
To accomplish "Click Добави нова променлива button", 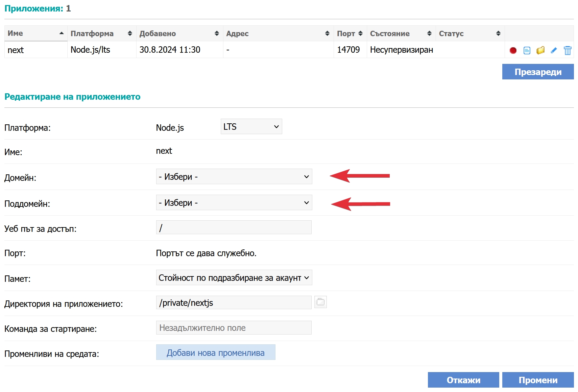I will coord(216,352).
